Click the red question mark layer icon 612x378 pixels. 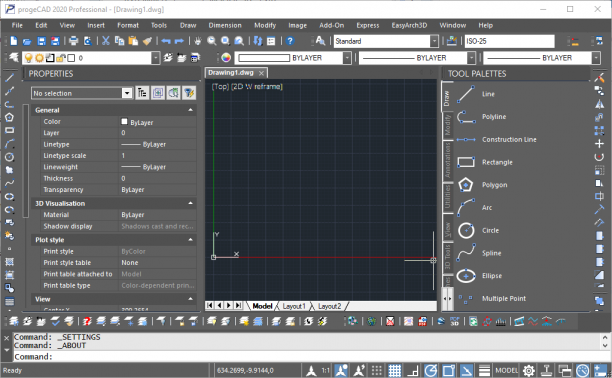(x=87, y=321)
